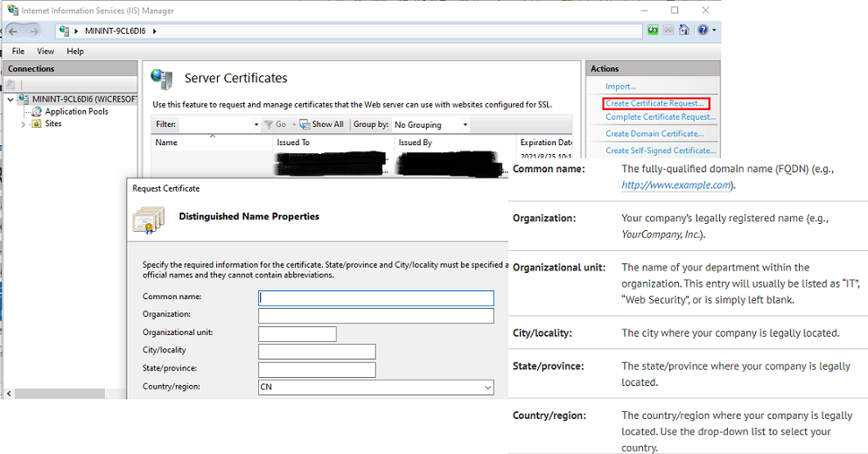Open the Help menu
The image size is (868, 454).
75,51
